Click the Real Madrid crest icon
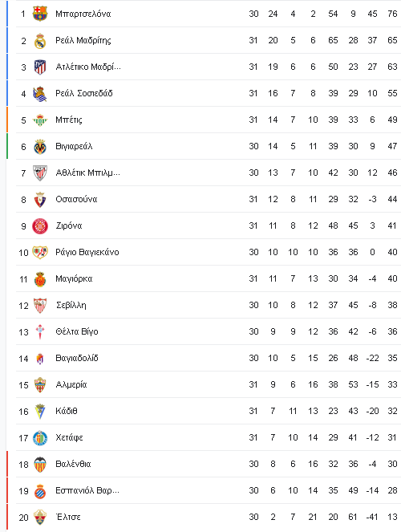The height and width of the screenshot is (532, 401). (x=40, y=40)
